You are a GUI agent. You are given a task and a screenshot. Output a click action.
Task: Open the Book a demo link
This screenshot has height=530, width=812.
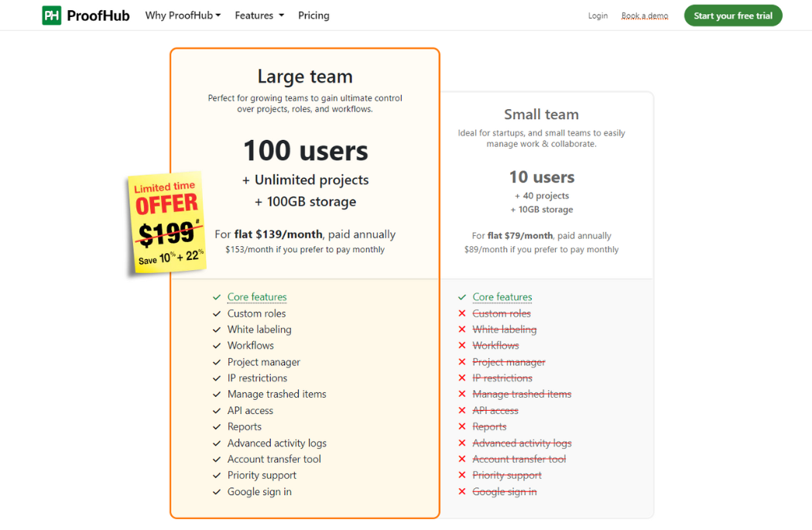tap(645, 15)
